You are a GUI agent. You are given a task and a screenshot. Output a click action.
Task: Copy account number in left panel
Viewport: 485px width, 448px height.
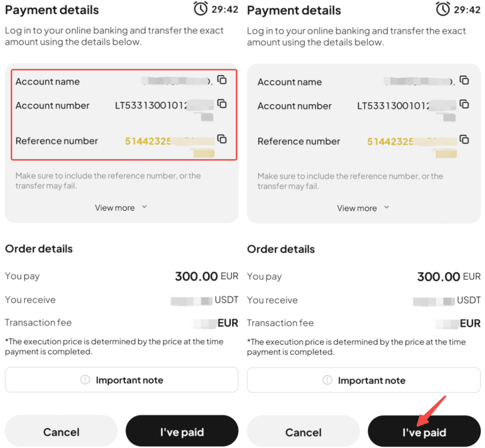pyautogui.click(x=222, y=104)
